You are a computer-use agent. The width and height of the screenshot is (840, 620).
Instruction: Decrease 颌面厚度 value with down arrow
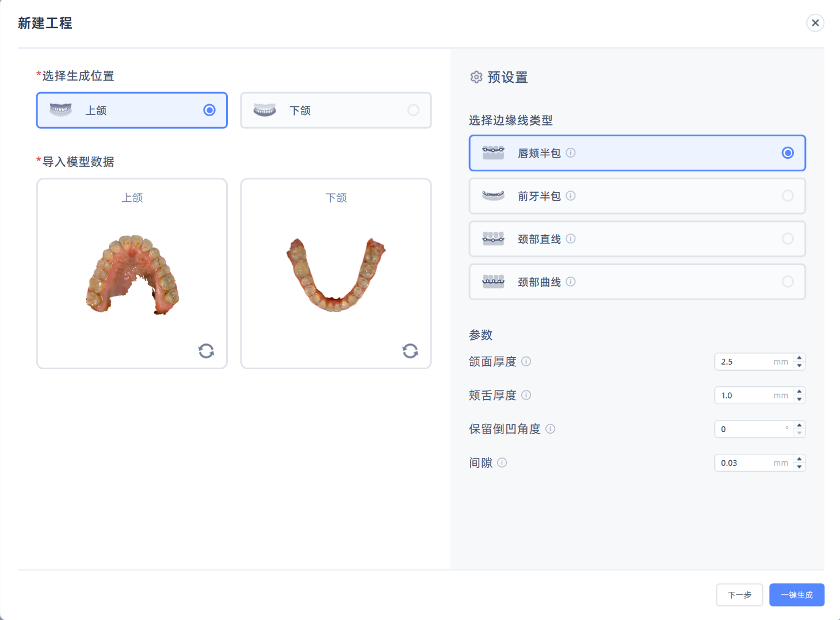click(799, 366)
